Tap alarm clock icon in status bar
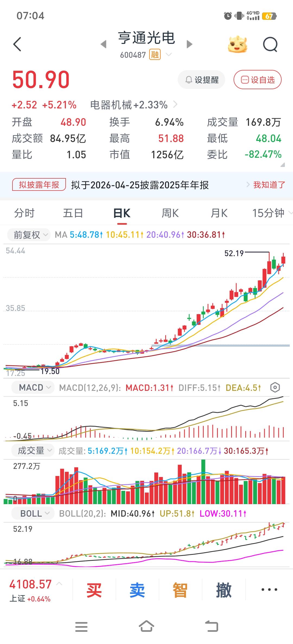 pos(228,16)
